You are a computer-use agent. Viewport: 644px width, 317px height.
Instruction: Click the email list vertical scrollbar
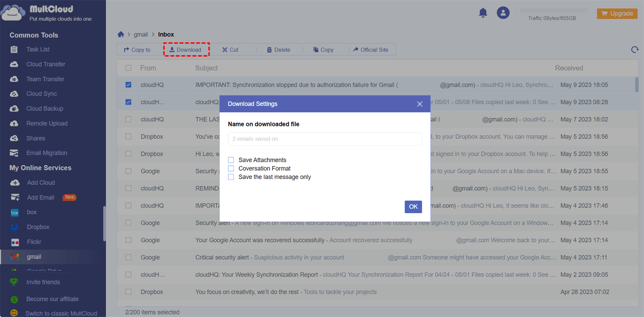(x=637, y=85)
